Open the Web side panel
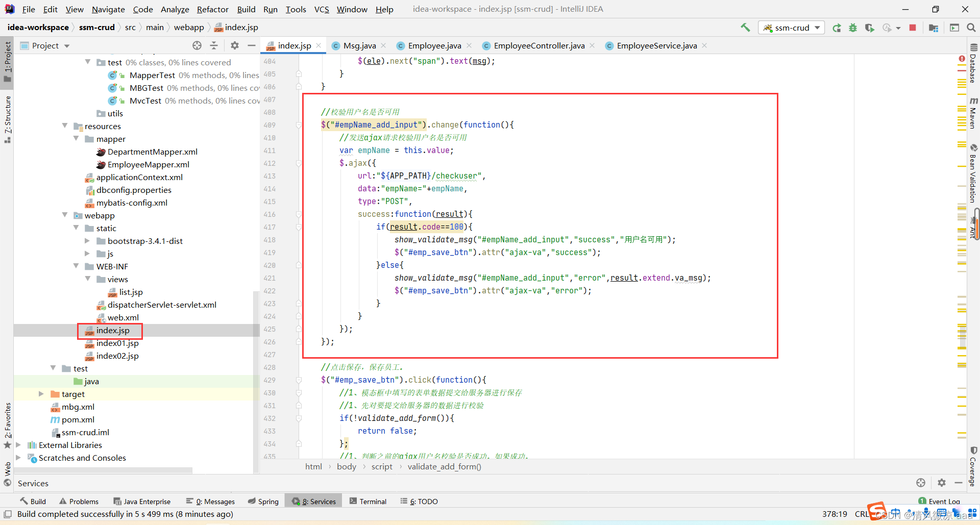 click(7, 474)
